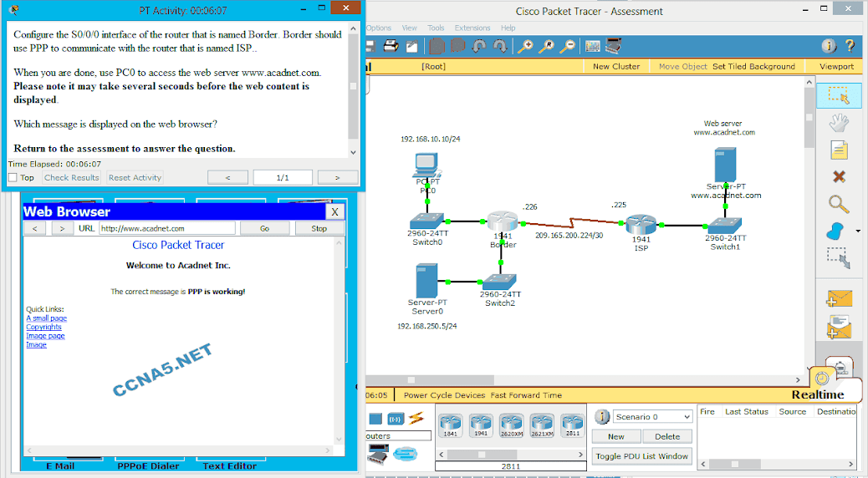Click Toggle PDU List Window button
Screen dimensions: 868x478
click(642, 456)
